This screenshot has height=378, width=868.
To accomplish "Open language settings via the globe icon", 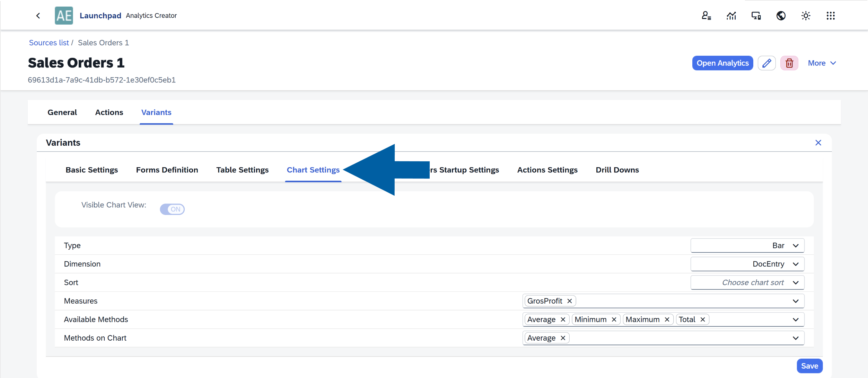I will tap(781, 16).
